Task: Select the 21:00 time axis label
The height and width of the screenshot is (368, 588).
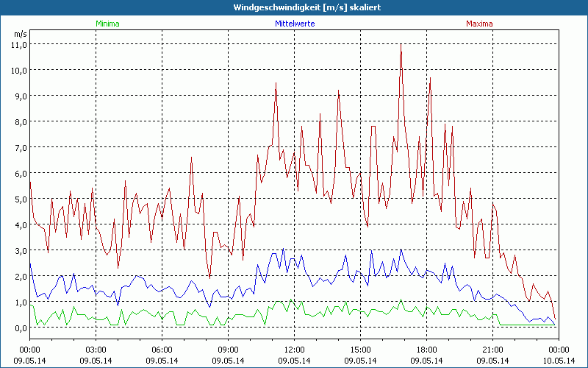Action: pyautogui.click(x=492, y=349)
